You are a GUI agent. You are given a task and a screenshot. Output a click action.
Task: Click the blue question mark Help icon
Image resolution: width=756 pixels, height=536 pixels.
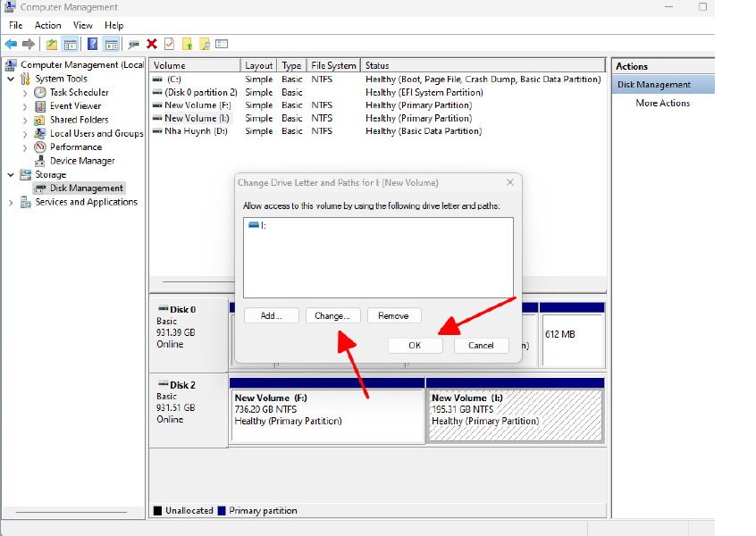(x=92, y=45)
